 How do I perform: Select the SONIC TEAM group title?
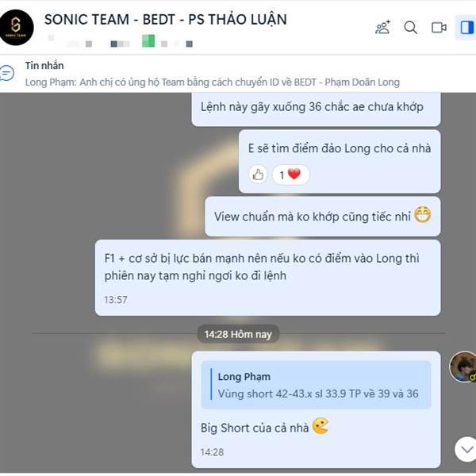166,19
